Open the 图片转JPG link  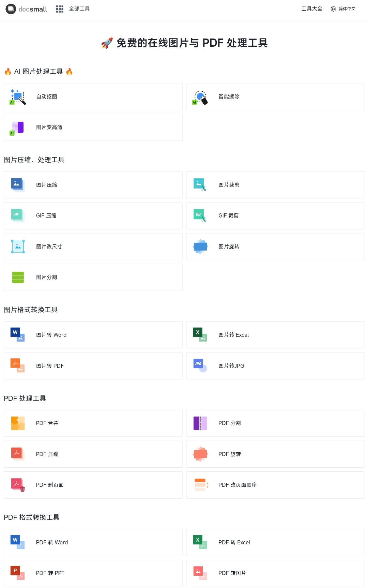point(276,366)
